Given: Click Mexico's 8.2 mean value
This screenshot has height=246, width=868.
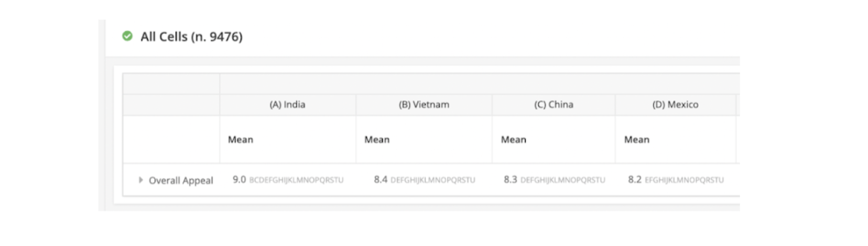Looking at the screenshot, I should (635, 180).
